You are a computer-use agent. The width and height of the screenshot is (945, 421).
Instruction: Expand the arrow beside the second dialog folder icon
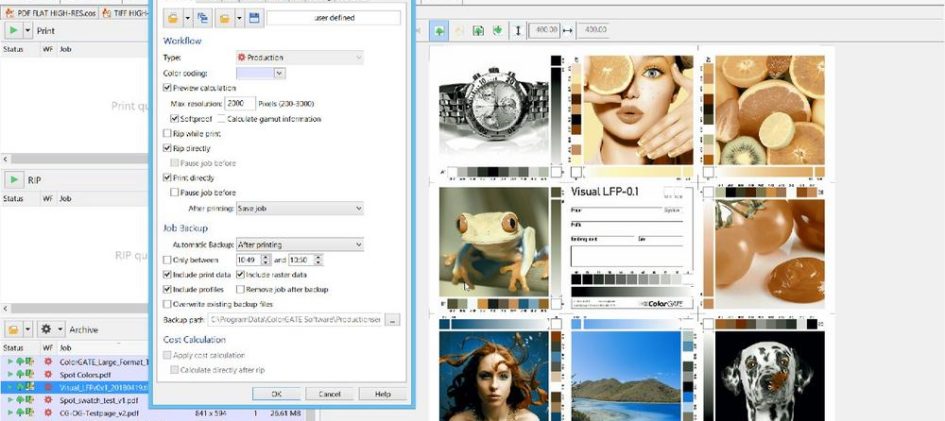(x=239, y=18)
